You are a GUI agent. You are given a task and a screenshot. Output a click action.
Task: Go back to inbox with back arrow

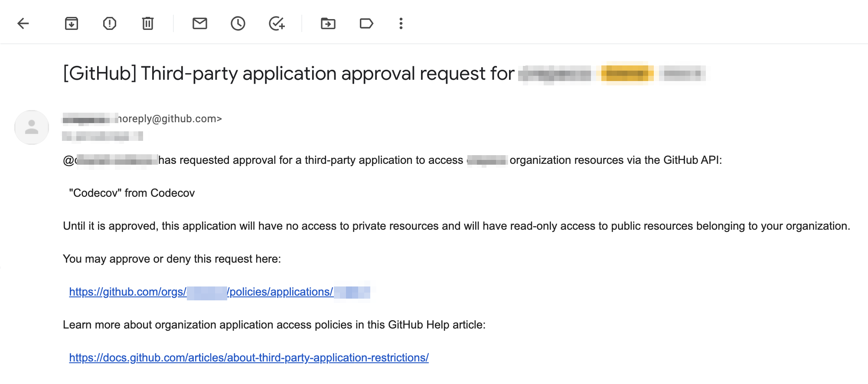click(x=23, y=23)
